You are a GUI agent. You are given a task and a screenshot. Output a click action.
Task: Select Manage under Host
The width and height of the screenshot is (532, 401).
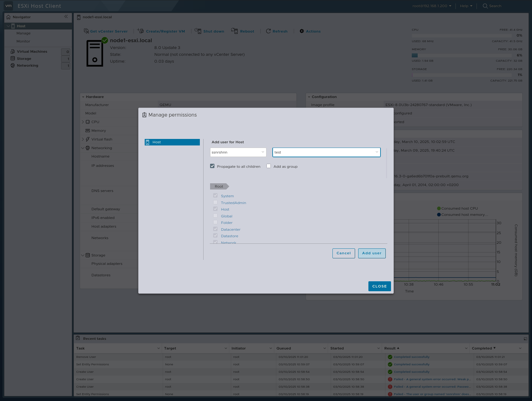point(23,33)
